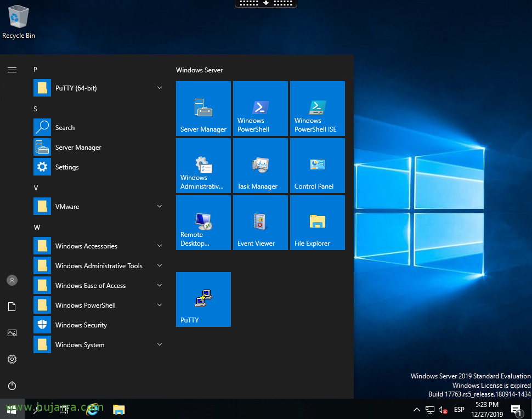Screen dimensions: 532x419
Task: Open the Windows Administrative Tools tile
Action: 203,166
